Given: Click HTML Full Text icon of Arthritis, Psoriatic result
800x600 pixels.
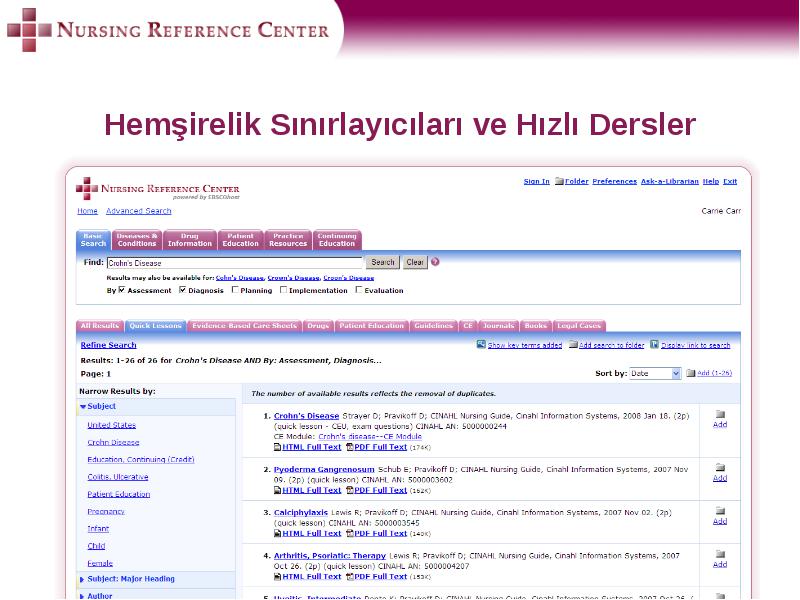Looking at the screenshot, I should pos(278,577).
